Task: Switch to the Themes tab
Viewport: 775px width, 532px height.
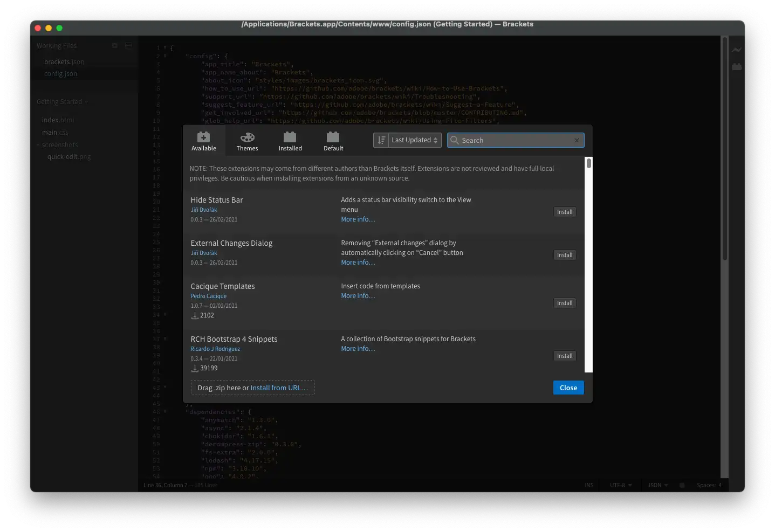Action: point(247,141)
